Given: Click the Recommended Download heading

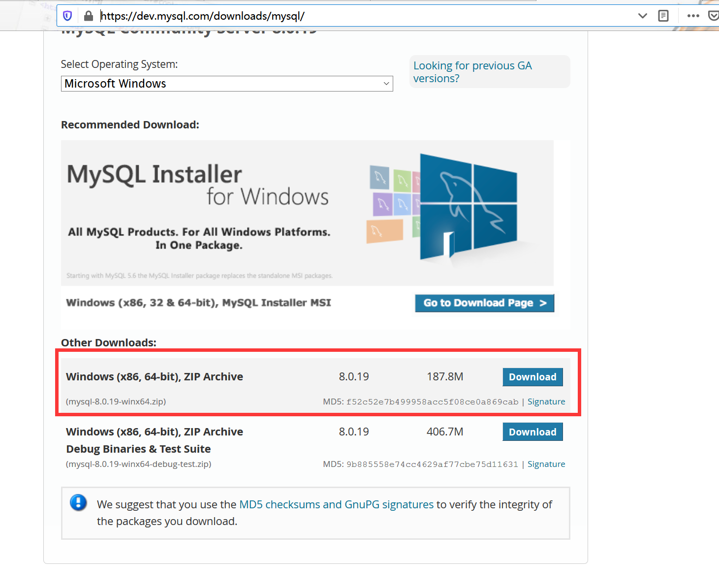Looking at the screenshot, I should [x=130, y=125].
